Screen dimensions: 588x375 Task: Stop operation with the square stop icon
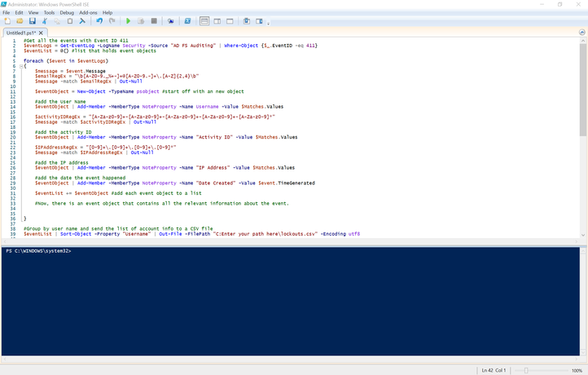pos(154,21)
